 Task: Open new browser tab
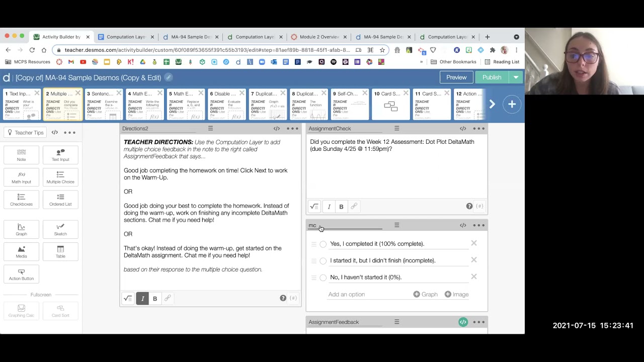487,37
